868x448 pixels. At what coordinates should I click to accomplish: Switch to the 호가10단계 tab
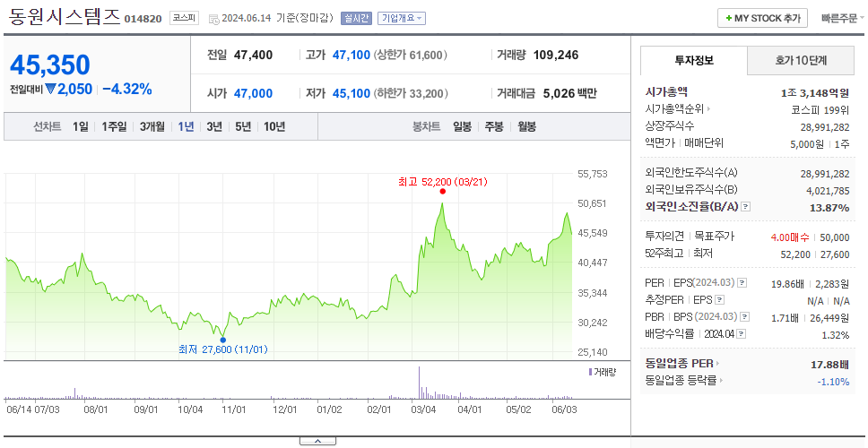pos(801,61)
